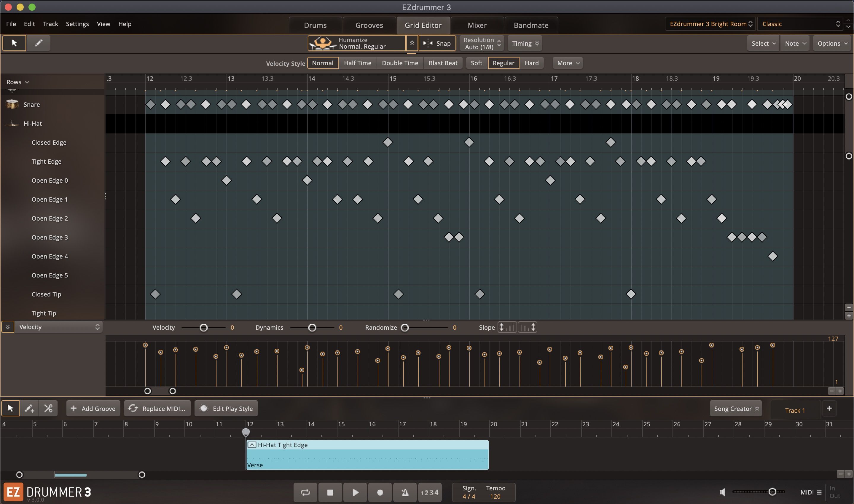Open the Options menu

tap(832, 43)
